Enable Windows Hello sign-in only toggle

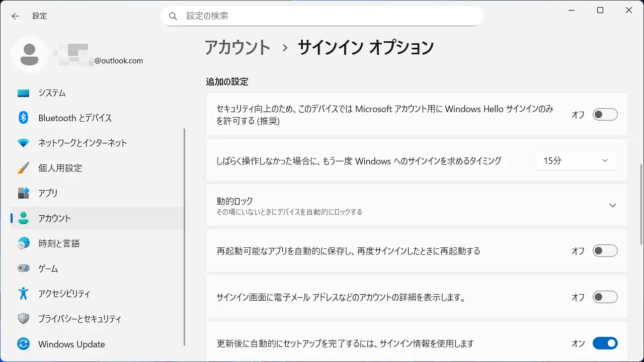coord(605,115)
